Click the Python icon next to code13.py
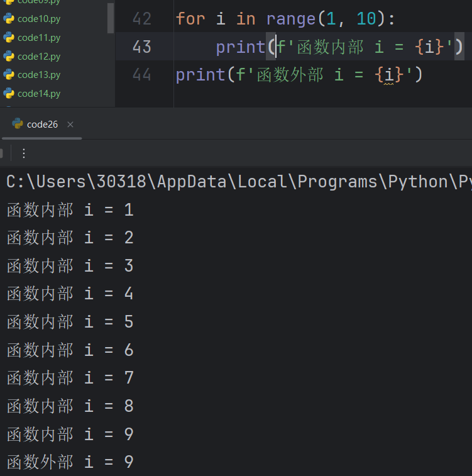The height and width of the screenshot is (476, 472). click(9, 74)
